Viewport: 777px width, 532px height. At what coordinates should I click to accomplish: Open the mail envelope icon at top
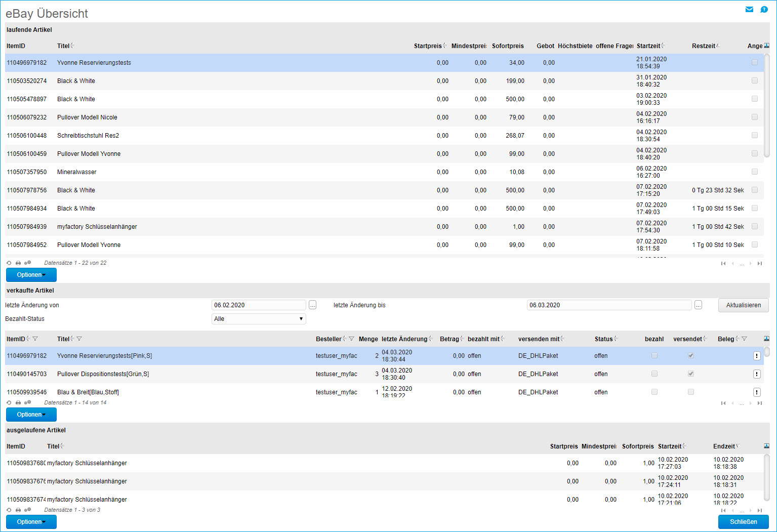749,10
